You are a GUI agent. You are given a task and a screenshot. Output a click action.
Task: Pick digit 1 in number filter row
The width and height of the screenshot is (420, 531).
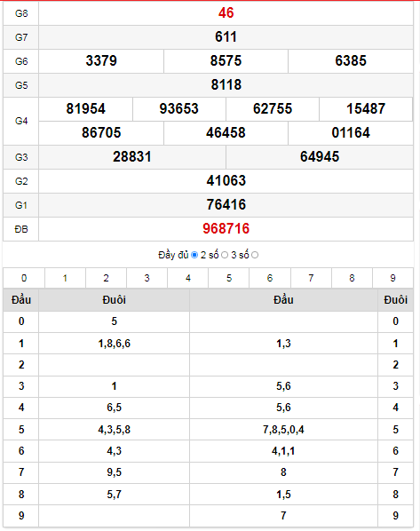(65, 278)
